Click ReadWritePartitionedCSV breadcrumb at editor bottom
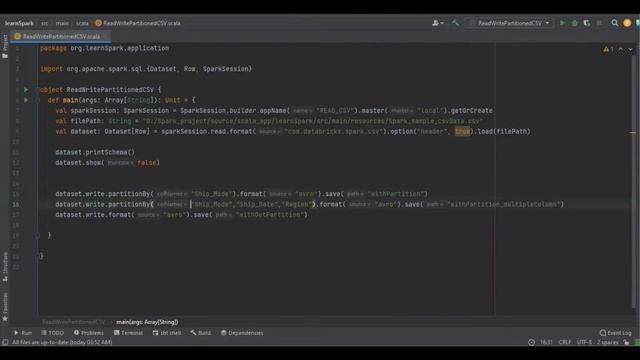The height and width of the screenshot is (360, 640). pyautogui.click(x=73, y=322)
